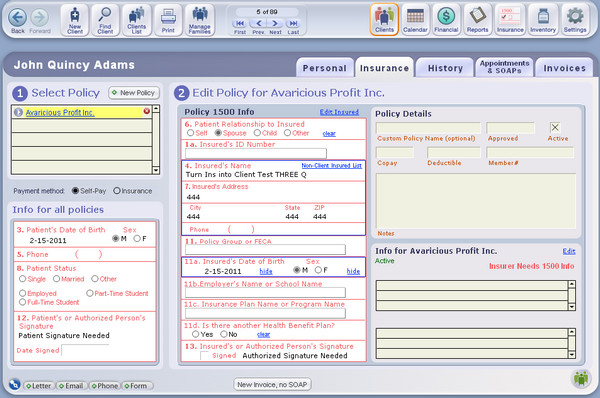Open the Settings gear
This screenshot has width=600, height=398.
pos(575,20)
